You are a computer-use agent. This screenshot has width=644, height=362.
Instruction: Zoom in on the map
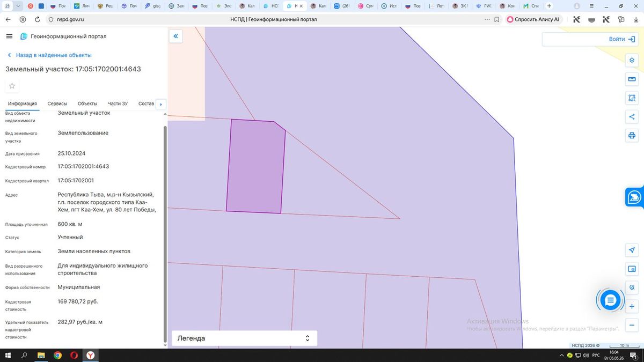tap(632, 306)
